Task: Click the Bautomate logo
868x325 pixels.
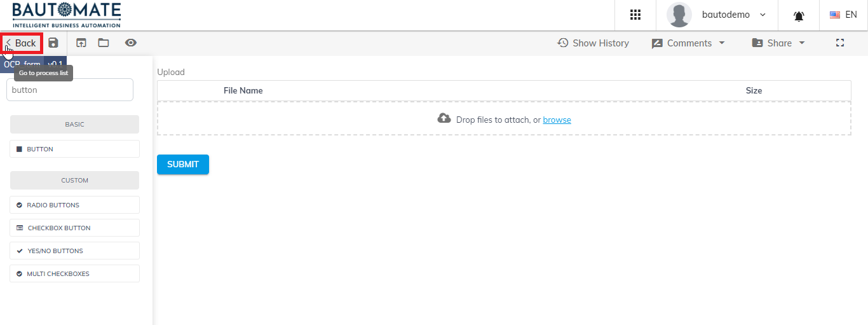Action: pos(66,15)
